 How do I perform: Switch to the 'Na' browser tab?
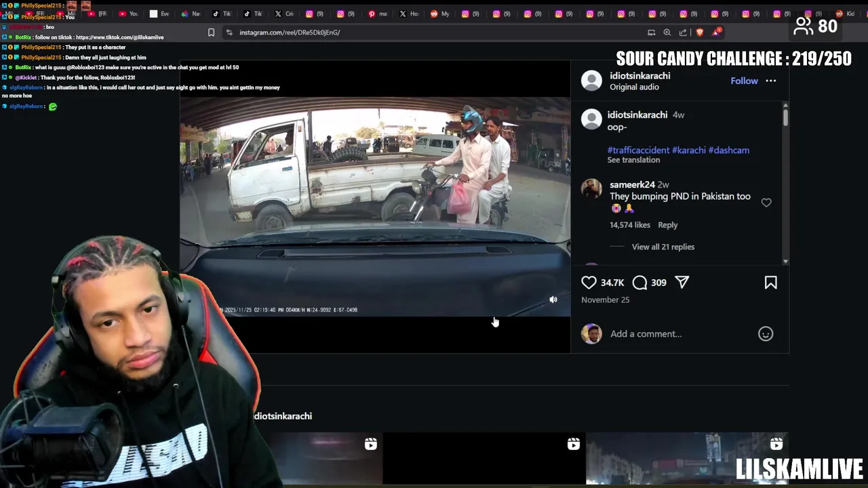coord(191,14)
